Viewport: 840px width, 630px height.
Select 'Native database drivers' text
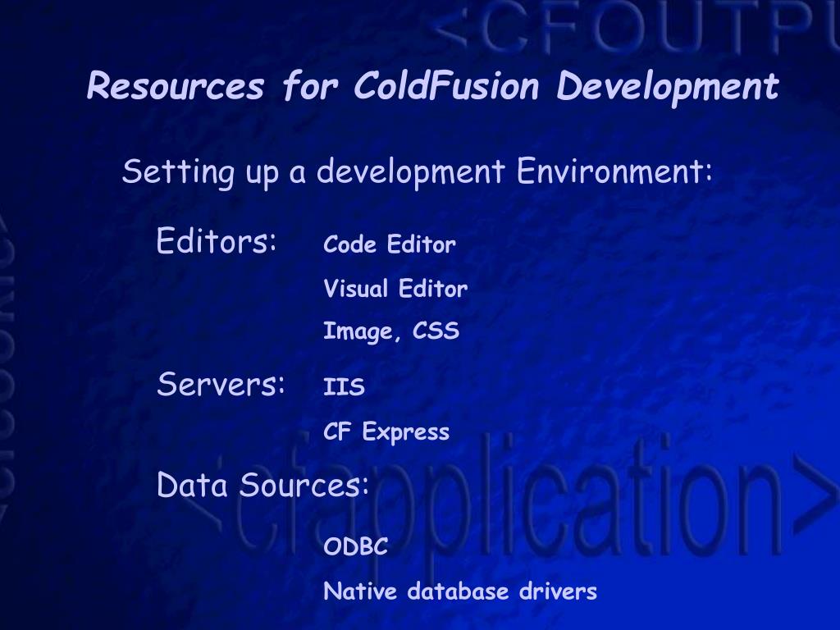tap(460, 591)
